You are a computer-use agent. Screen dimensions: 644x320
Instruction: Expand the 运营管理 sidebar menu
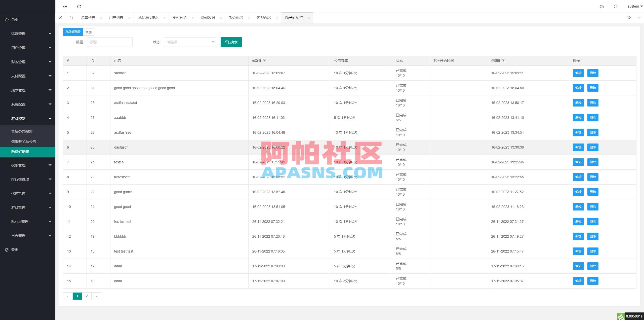pyautogui.click(x=28, y=33)
